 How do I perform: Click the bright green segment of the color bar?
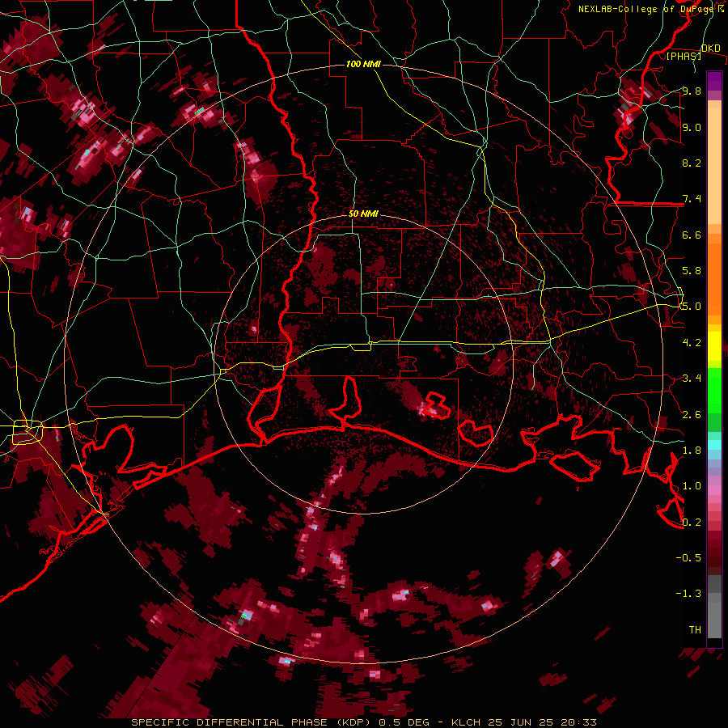[x=714, y=390]
